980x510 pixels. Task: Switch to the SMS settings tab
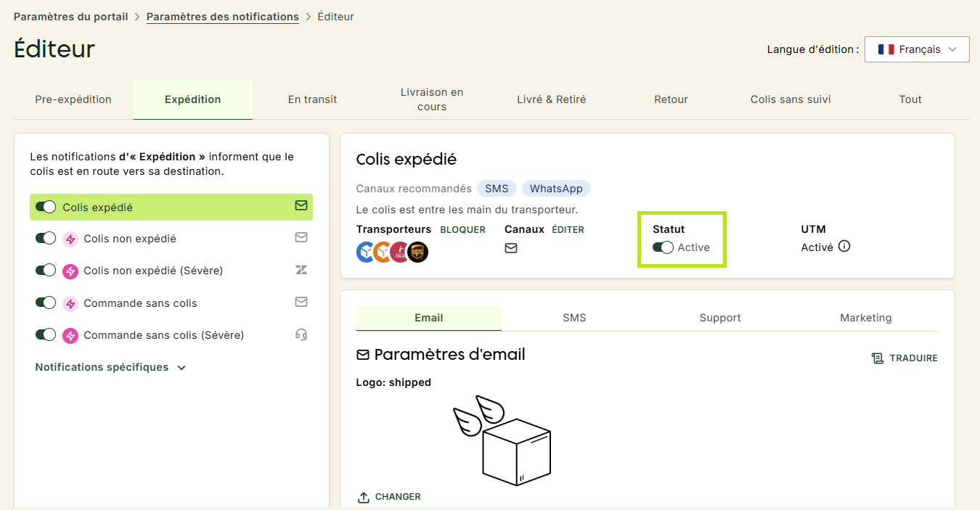[x=574, y=318]
